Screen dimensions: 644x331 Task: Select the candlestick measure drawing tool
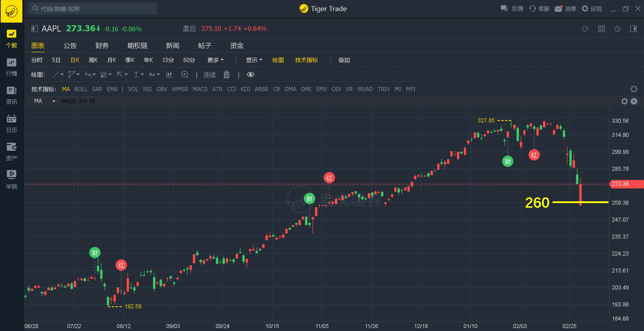coord(169,74)
